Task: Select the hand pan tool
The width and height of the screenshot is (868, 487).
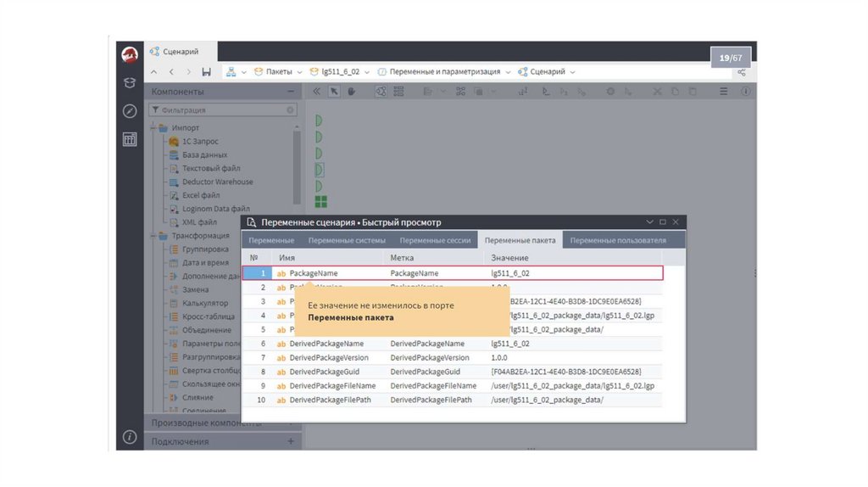Action: 351,92
